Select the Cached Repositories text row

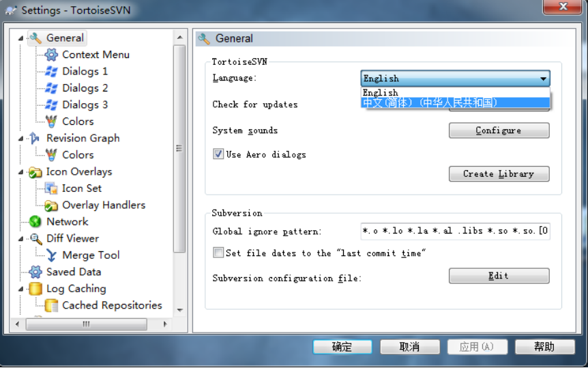[x=112, y=305]
